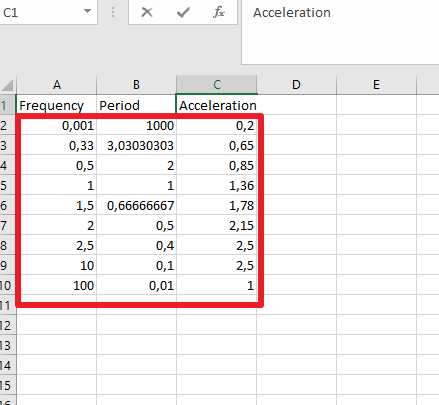Viewport: 439px width, 405px height.
Task: Select column B header
Action: (136, 85)
